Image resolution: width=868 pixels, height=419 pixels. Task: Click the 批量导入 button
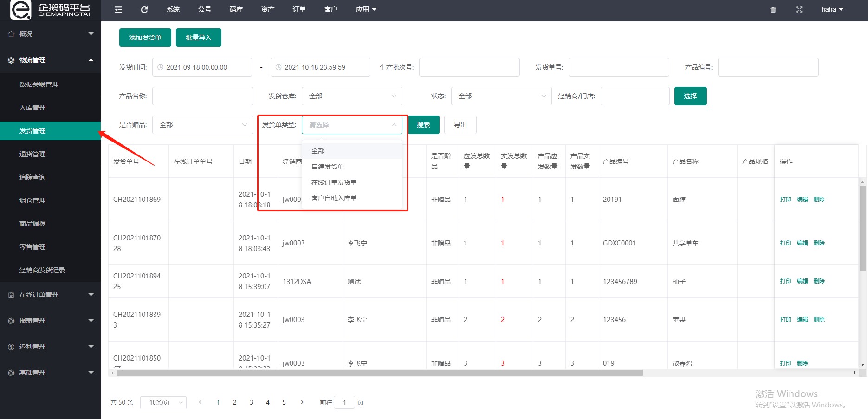click(199, 38)
